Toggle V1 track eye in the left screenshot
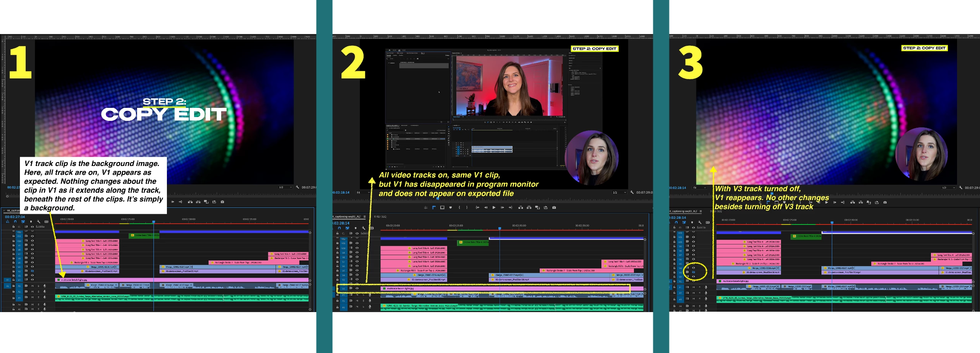Viewport: 980px width, 353px height. pyautogui.click(x=32, y=280)
